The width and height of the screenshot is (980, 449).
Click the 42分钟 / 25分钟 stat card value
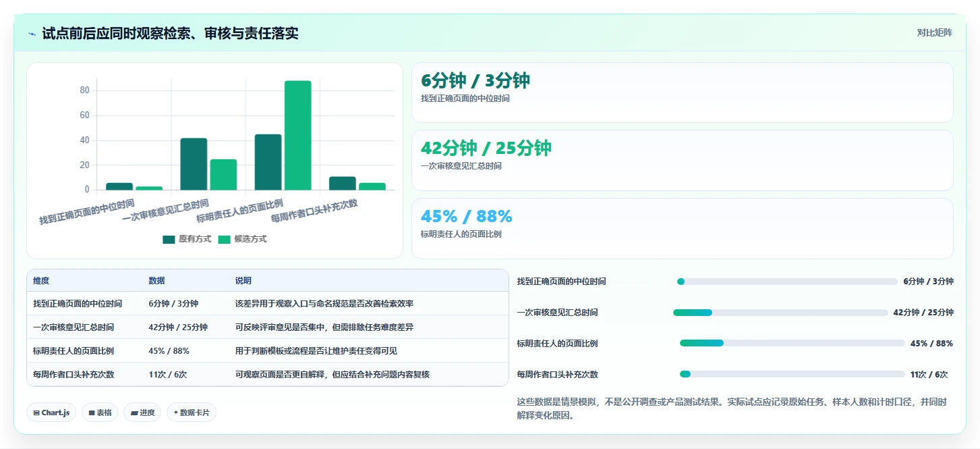(x=486, y=148)
